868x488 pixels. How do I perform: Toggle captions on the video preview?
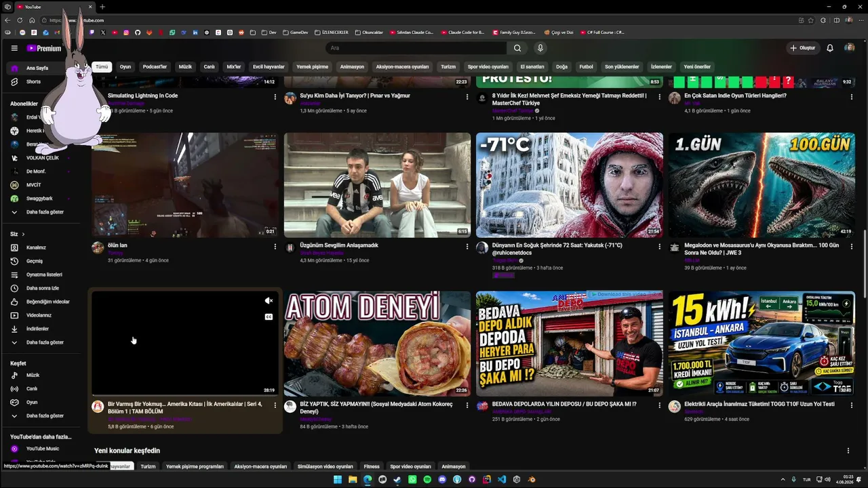click(269, 317)
